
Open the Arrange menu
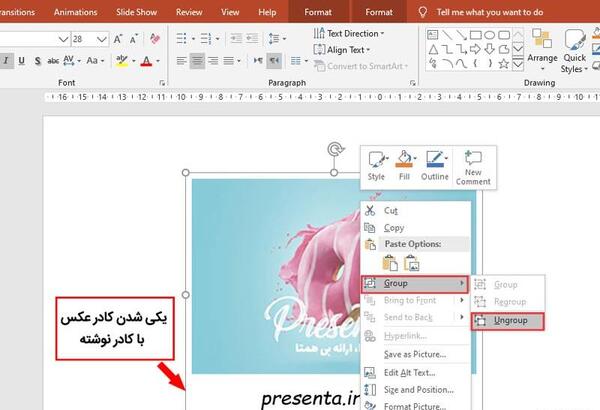click(542, 50)
